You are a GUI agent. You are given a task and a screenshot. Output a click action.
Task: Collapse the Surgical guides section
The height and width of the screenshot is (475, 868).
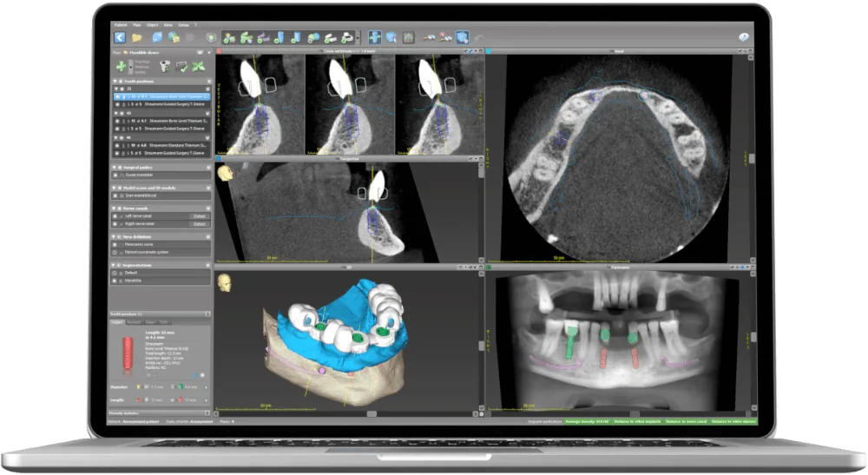click(114, 168)
